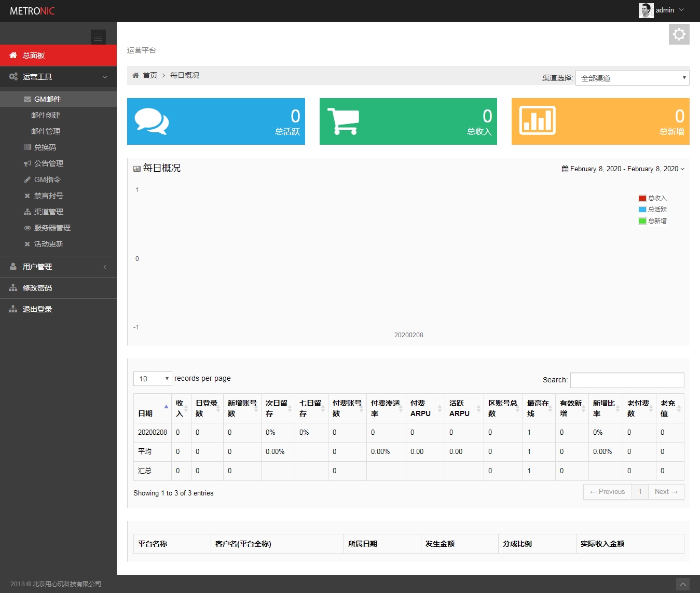The height and width of the screenshot is (593, 700).
Task: Click the shopping cart icon on 总收入 card
Action: (x=342, y=121)
